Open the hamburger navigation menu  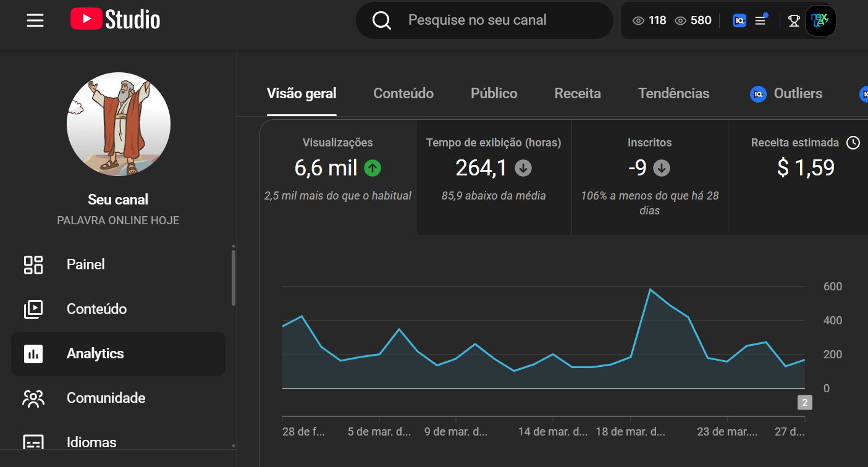(35, 20)
